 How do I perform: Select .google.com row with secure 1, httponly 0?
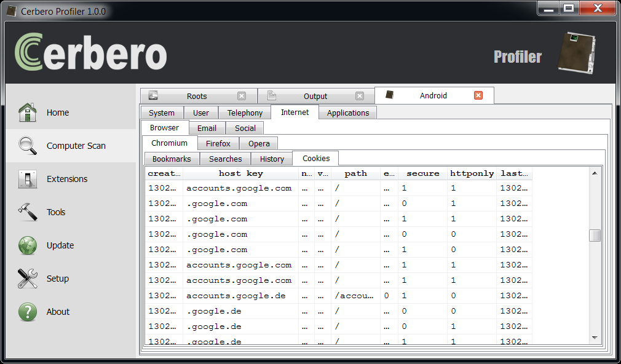(338, 250)
